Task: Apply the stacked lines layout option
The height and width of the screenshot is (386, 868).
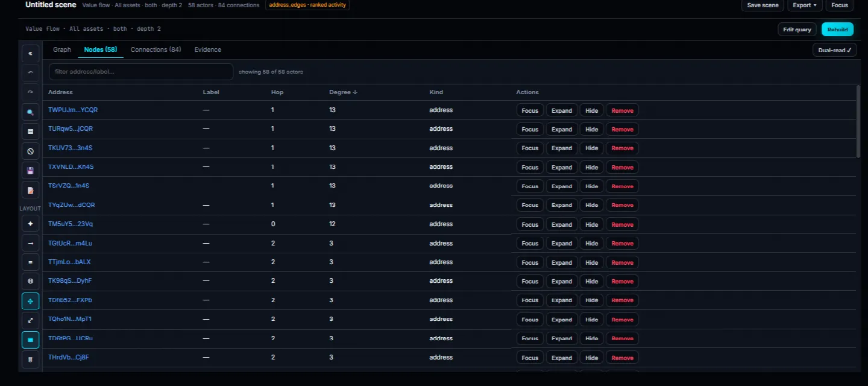Action: point(31,262)
